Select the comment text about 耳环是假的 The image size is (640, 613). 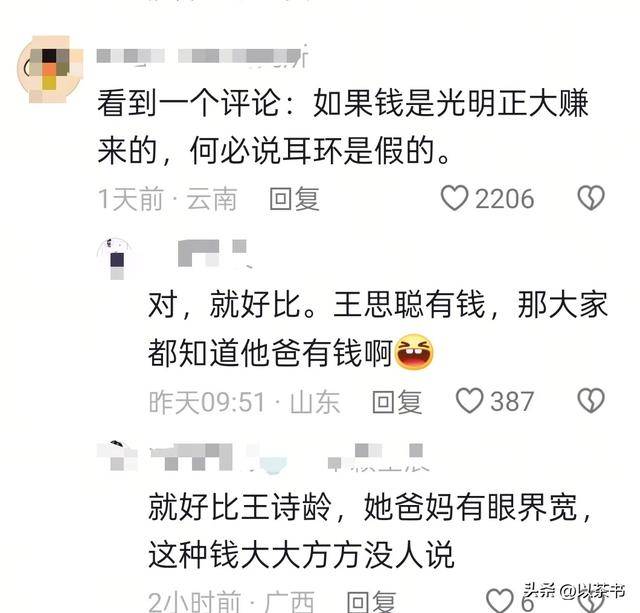pos(343,127)
